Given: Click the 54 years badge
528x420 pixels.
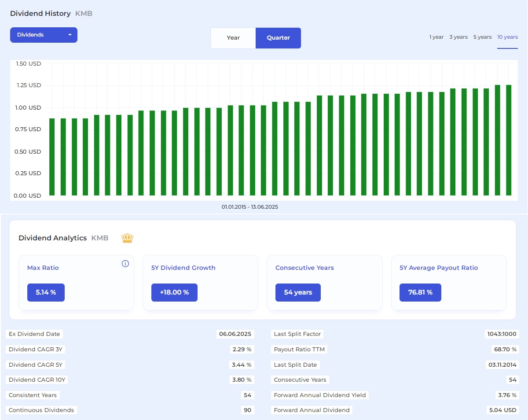Looking at the screenshot, I should [x=298, y=292].
